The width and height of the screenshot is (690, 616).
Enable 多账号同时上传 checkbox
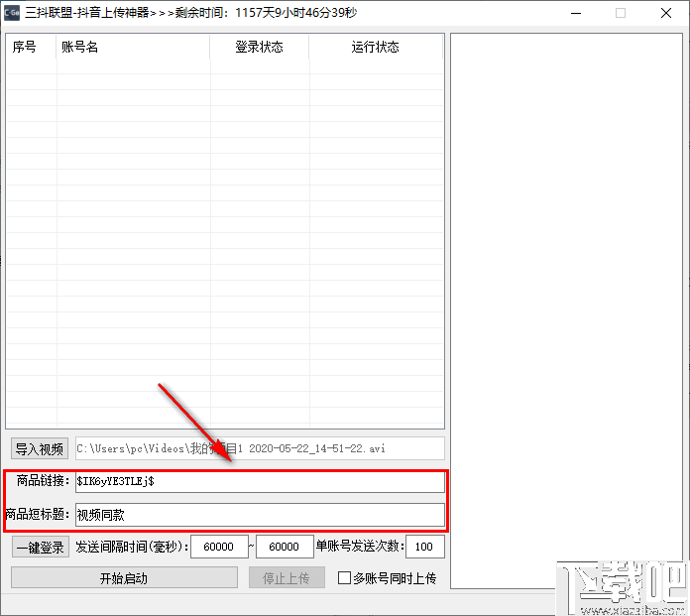(x=344, y=577)
